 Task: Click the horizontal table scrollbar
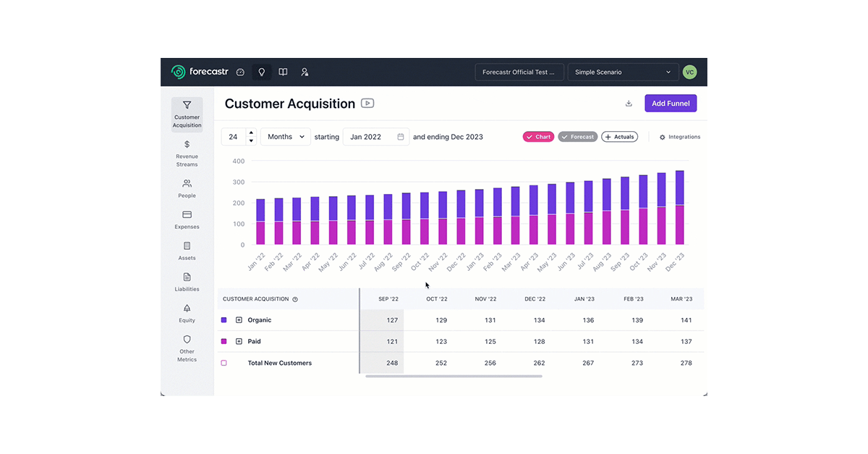coord(454,377)
